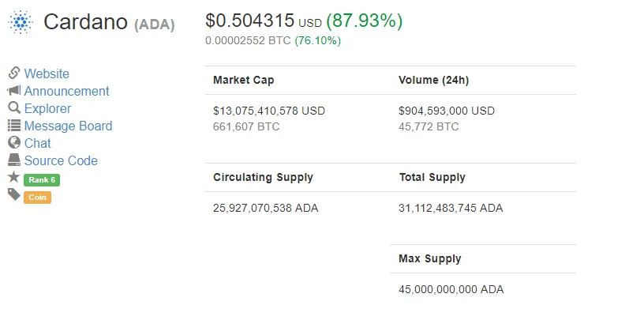Click the star icon beside Rank 6
644x320 pixels.
click(13, 178)
